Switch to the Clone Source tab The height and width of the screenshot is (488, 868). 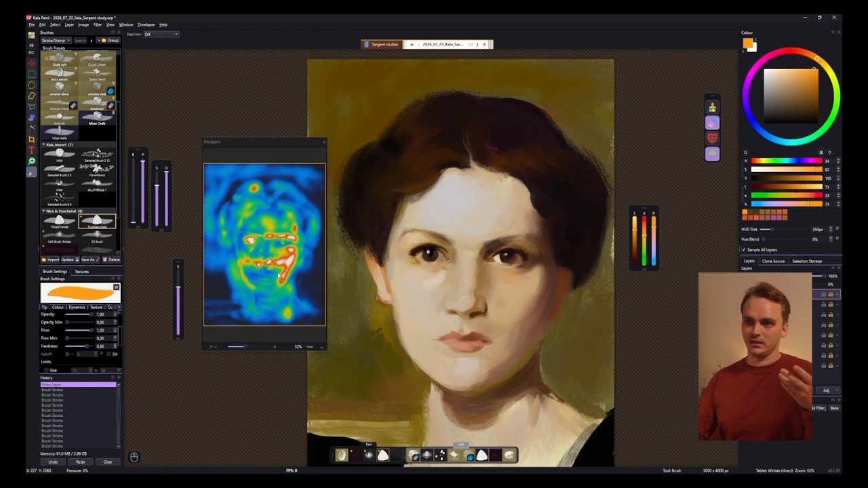tap(773, 261)
